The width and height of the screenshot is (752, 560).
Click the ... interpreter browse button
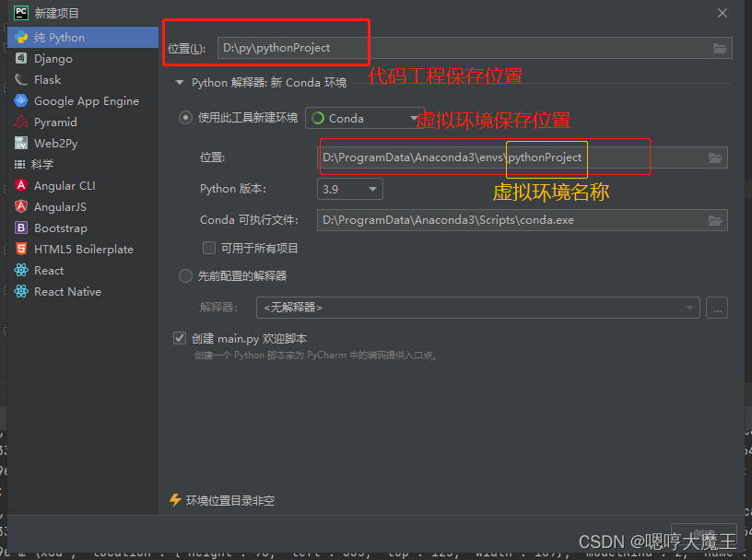[x=717, y=308]
